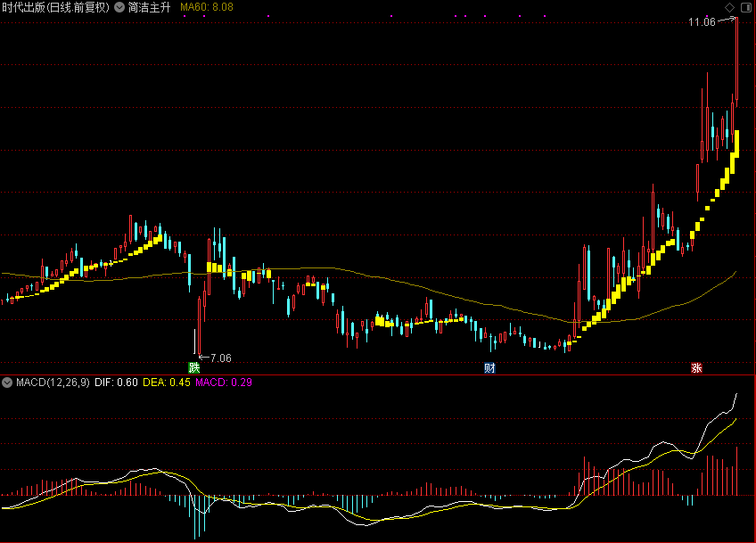Click the diamond icon at top right
Screen dimensions: 756x543
[729, 7]
